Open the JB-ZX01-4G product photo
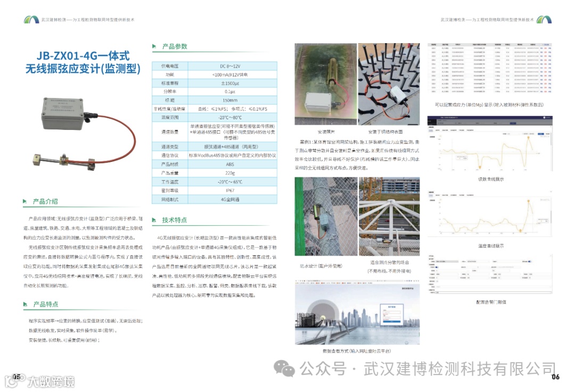This screenshot has width=575, height=392. tap(85, 135)
